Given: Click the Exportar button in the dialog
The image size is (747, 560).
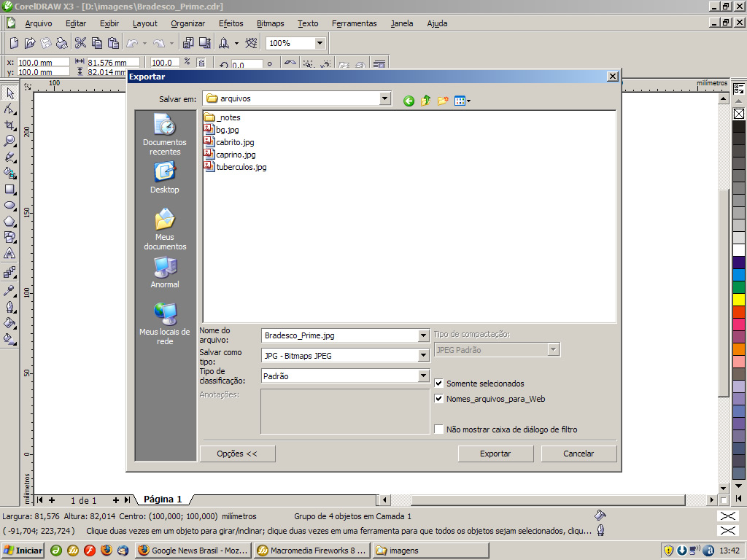Looking at the screenshot, I should (x=495, y=454).
